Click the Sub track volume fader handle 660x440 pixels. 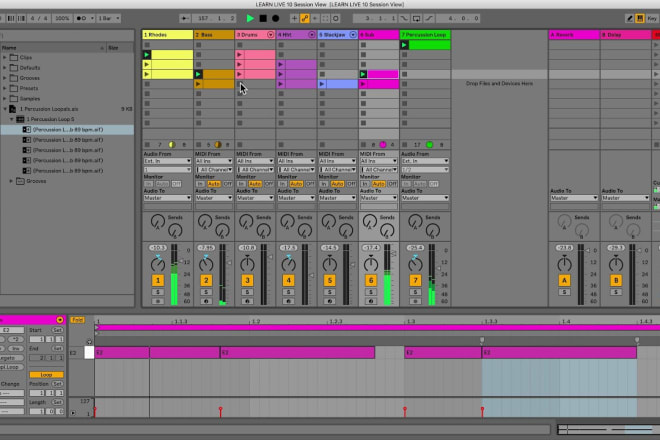[394, 254]
